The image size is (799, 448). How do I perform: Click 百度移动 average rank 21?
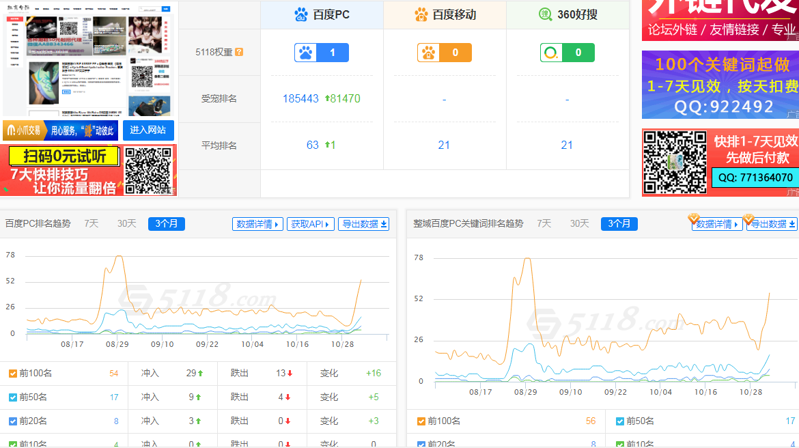pyautogui.click(x=444, y=145)
